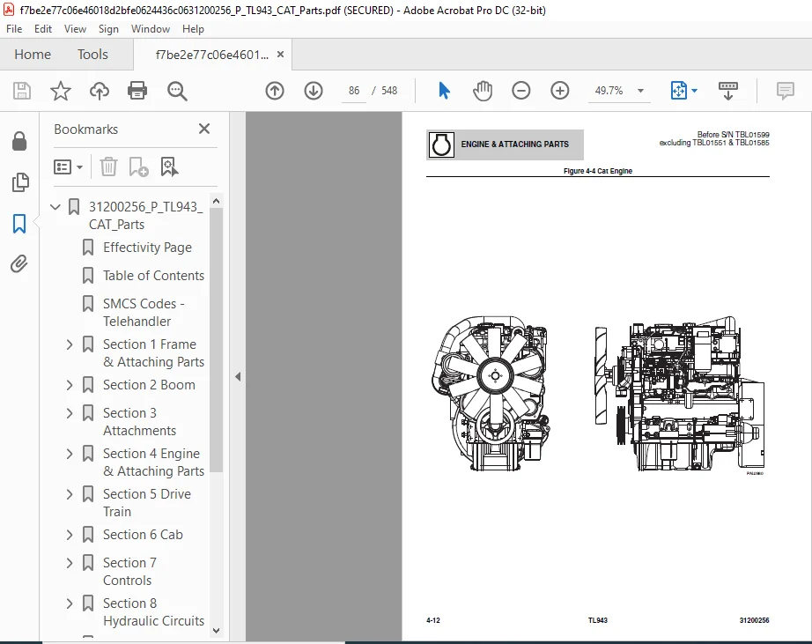Click the bookmarks scrollbar up arrow
This screenshot has width=812, height=644.
click(217, 201)
